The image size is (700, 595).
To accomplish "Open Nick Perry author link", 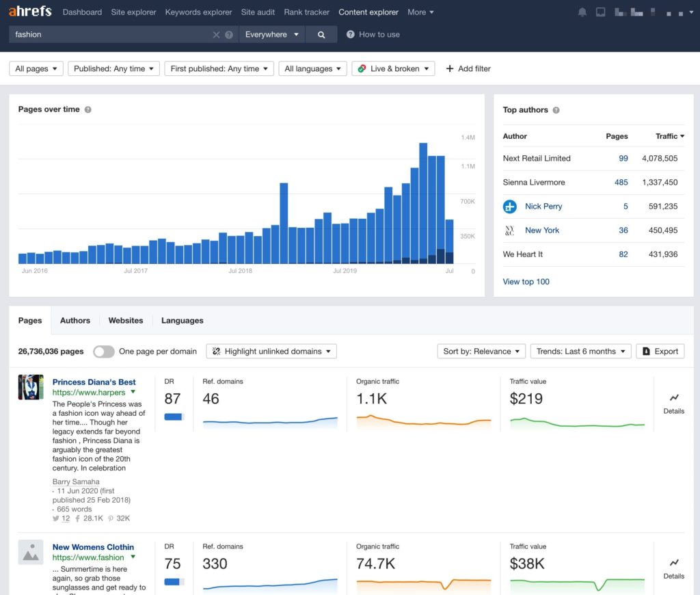I will click(x=543, y=207).
